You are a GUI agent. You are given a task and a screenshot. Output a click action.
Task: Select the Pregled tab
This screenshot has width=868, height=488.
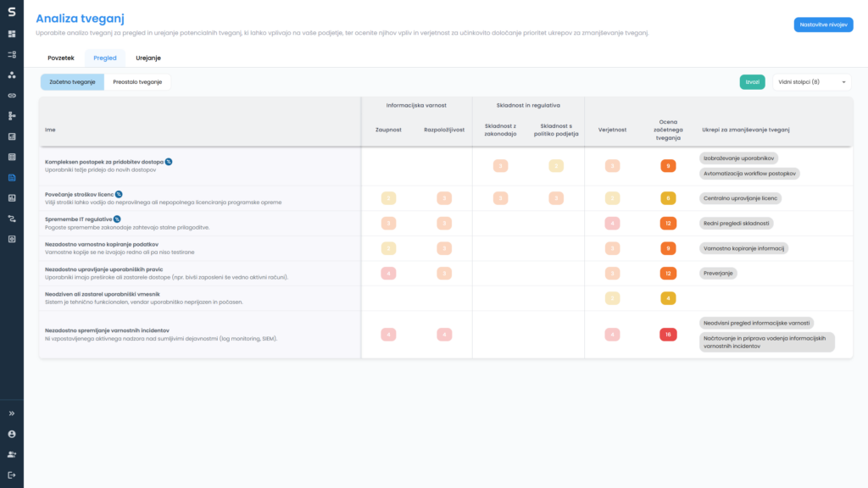[105, 58]
